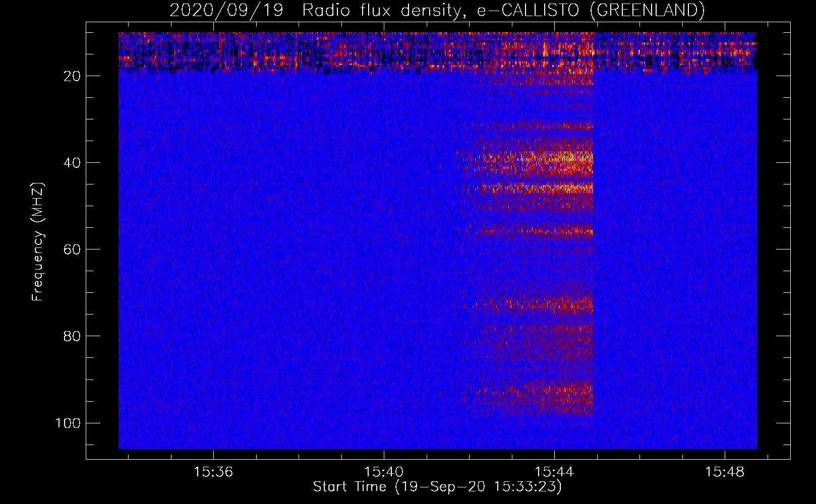Image resolution: width=816 pixels, height=504 pixels.
Task: Click the '20' frequency tick label
Action: coord(72,76)
